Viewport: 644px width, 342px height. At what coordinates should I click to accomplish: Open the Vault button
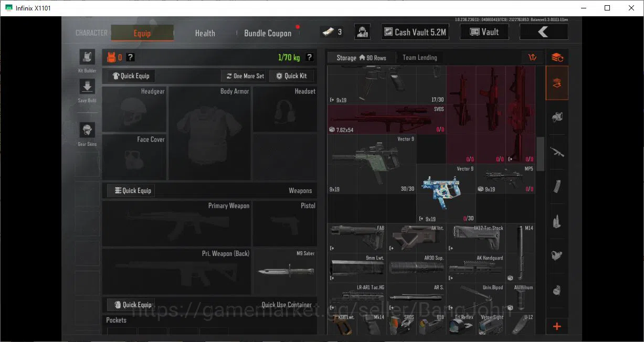pos(484,32)
